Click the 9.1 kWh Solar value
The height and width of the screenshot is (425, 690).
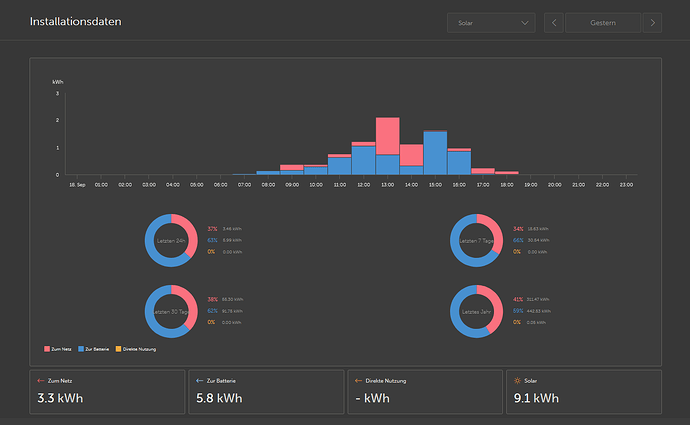(536, 398)
